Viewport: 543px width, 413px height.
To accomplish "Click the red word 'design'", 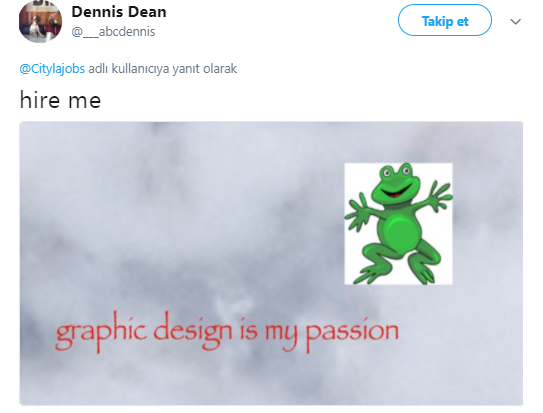I will 193,331.
